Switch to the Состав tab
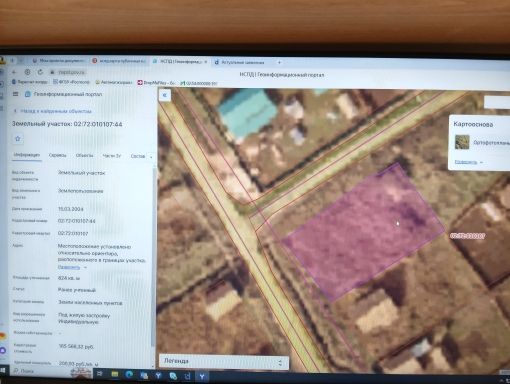Screen dimensions: 510x384 click(x=138, y=156)
